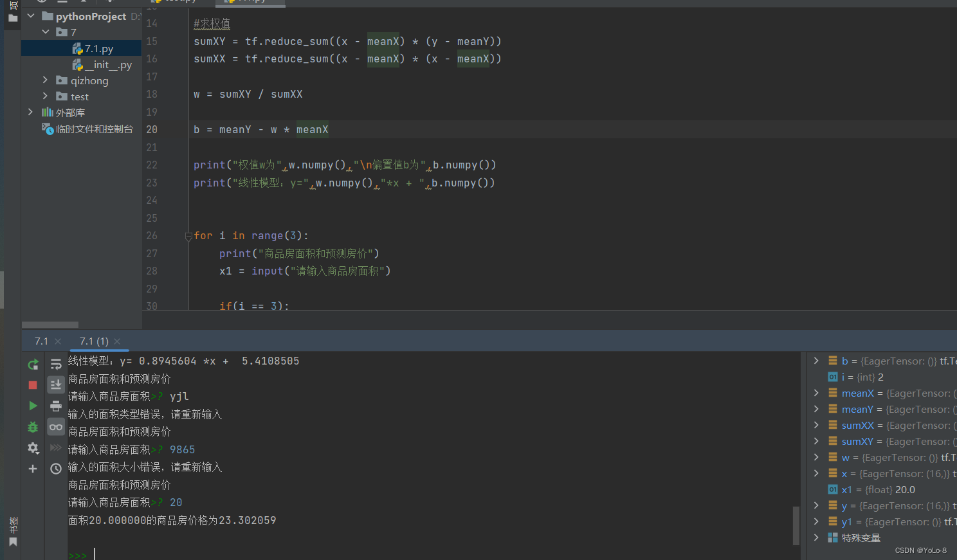This screenshot has width=957, height=560.
Task: Click the meanY variable row label
Action: pyautogui.click(x=857, y=410)
